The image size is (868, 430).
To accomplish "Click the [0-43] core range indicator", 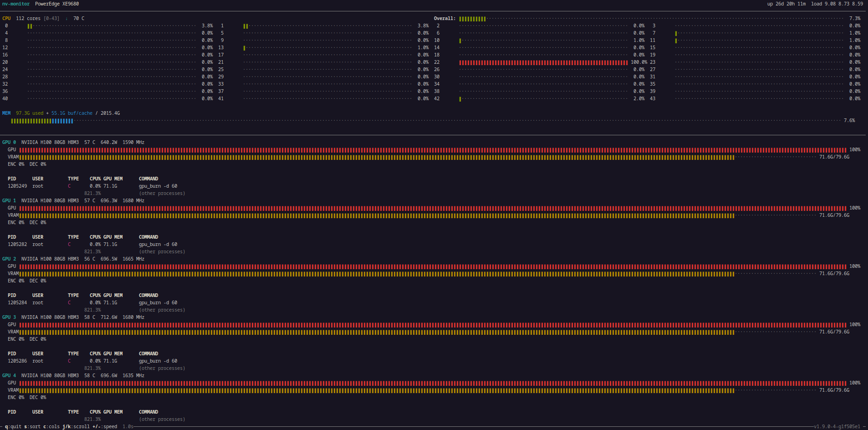I will pyautogui.click(x=51, y=19).
